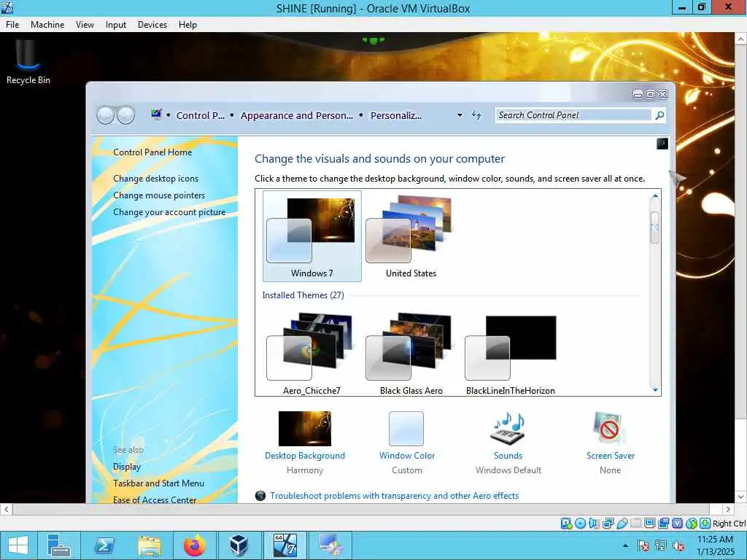Open VirtualBox from the taskbar
The width and height of the screenshot is (747, 560).
(239, 545)
